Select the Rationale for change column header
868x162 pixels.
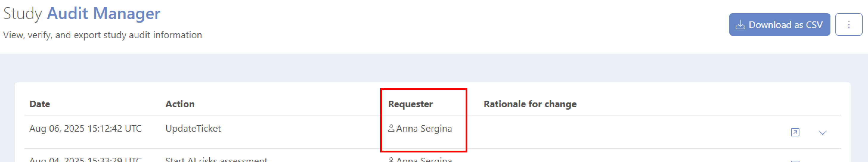pyautogui.click(x=530, y=104)
